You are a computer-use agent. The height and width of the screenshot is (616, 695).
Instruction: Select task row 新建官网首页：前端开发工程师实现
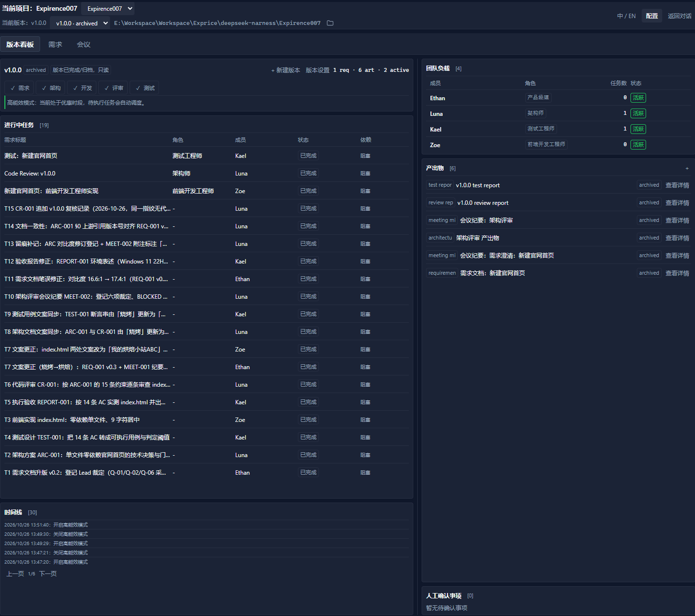pos(206,191)
